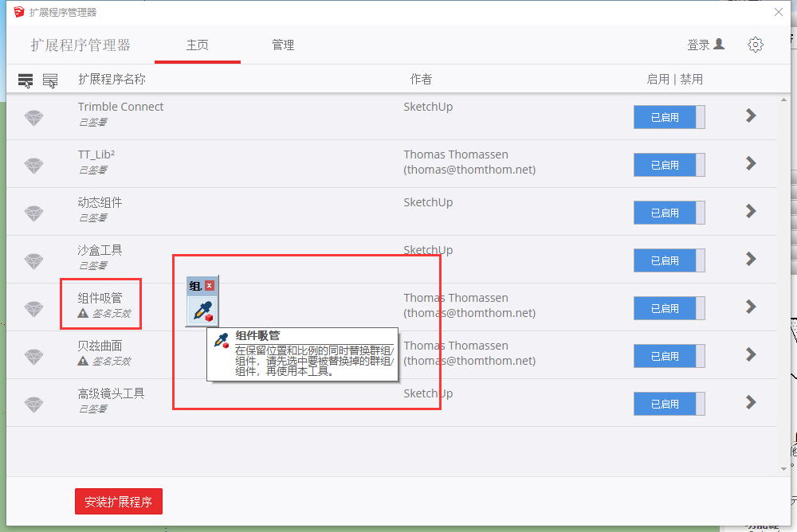The image size is (797, 532).
Task: Toggle the 已启用 switch for Trimble Connect
Action: tap(669, 117)
